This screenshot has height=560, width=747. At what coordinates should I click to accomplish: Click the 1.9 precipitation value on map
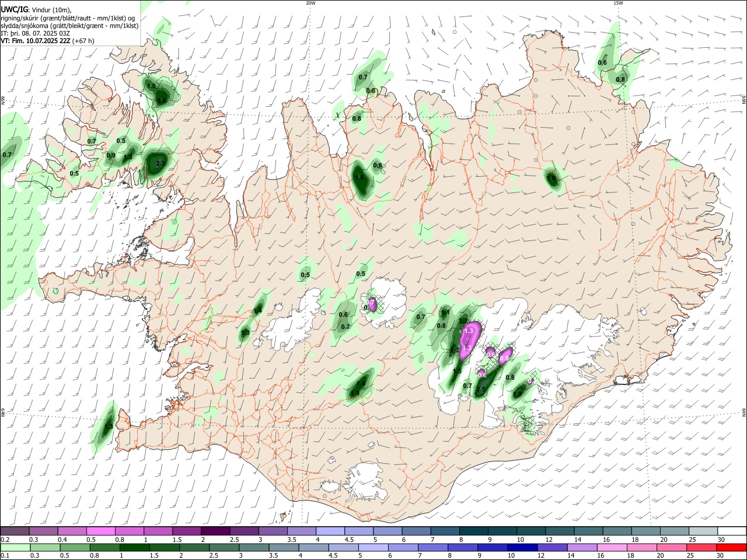point(517,395)
